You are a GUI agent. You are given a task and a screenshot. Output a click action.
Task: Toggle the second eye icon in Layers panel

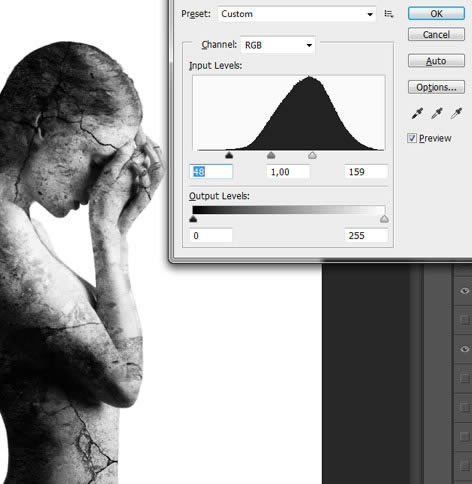[x=465, y=349]
